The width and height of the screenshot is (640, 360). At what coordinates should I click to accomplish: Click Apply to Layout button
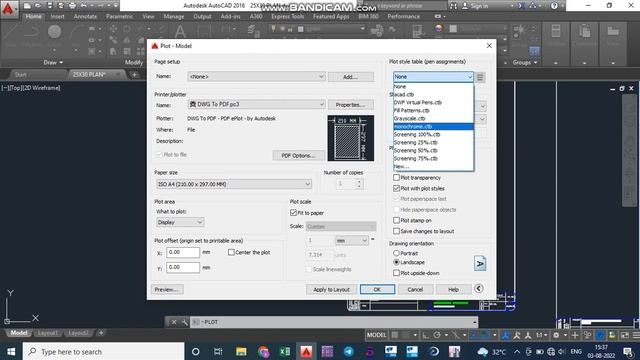coord(331,289)
